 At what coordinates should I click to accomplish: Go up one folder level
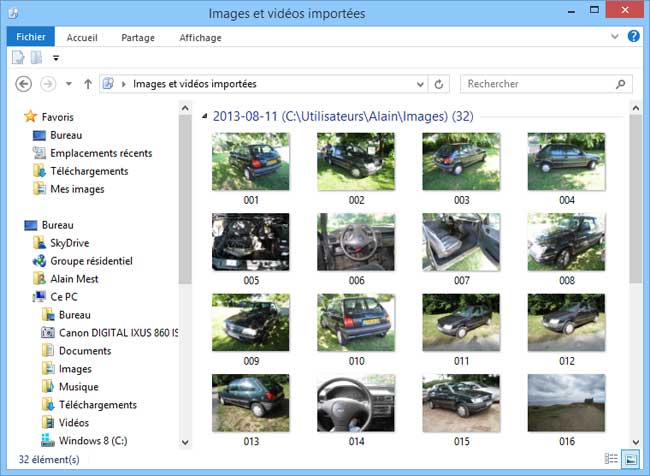pyautogui.click(x=88, y=84)
